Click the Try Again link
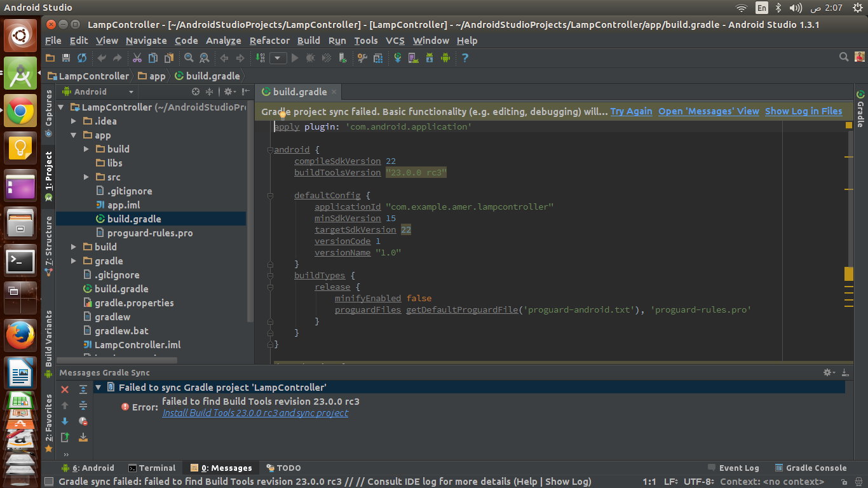The image size is (868, 488). [631, 111]
